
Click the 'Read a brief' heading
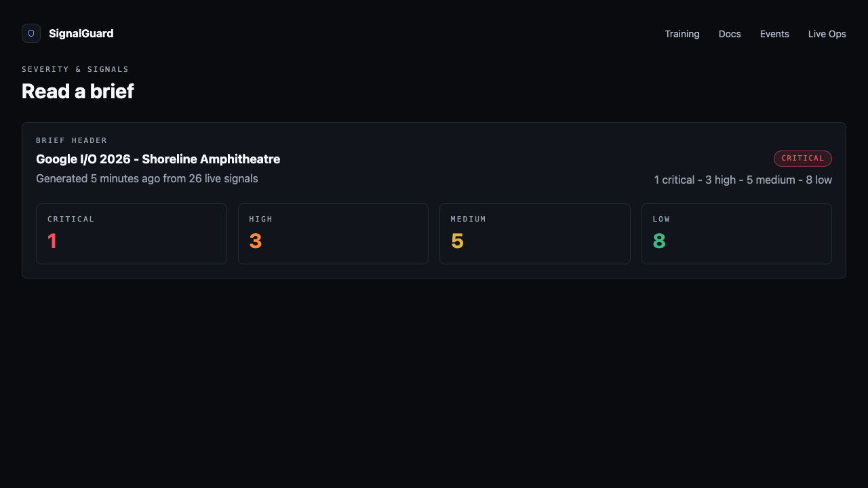78,91
